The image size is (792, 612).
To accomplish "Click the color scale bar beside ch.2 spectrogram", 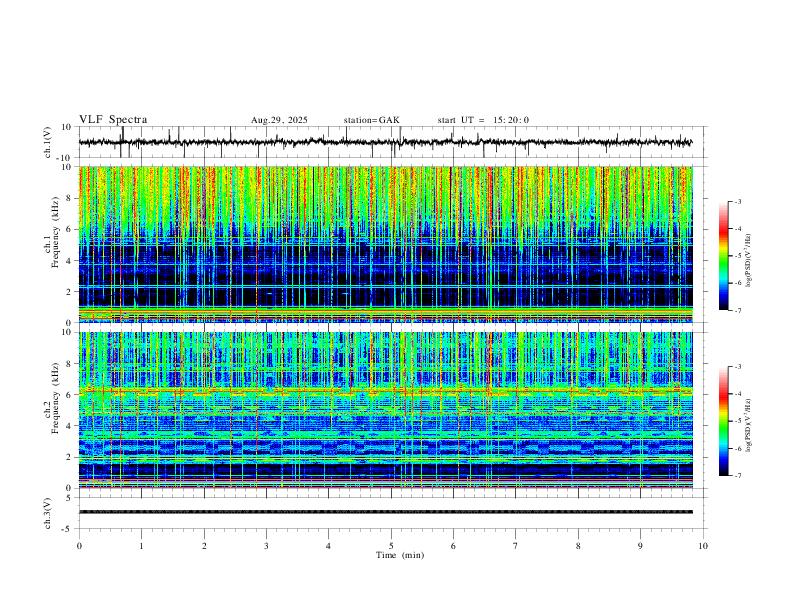I will 724,421.
